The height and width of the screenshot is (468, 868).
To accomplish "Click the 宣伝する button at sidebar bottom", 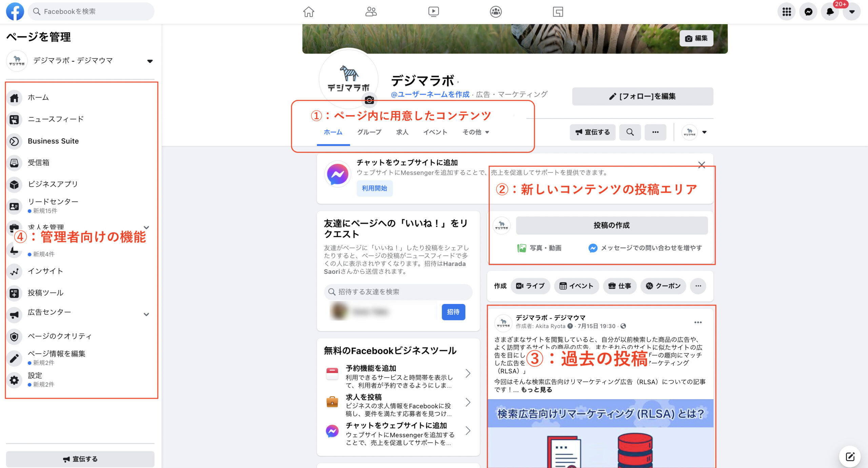I will [80, 459].
